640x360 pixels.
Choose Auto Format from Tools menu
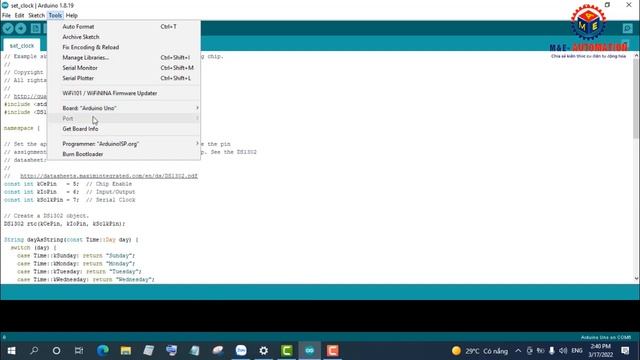click(x=124, y=27)
